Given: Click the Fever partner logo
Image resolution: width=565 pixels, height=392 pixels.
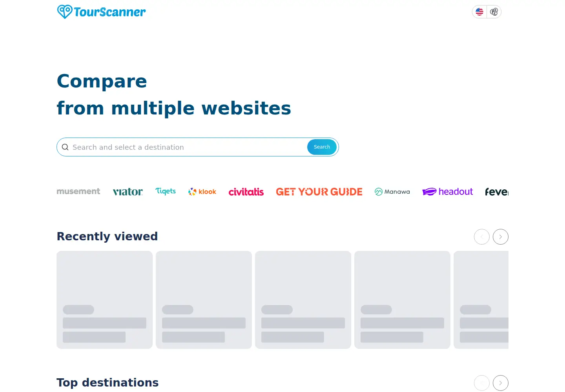Looking at the screenshot, I should point(497,192).
